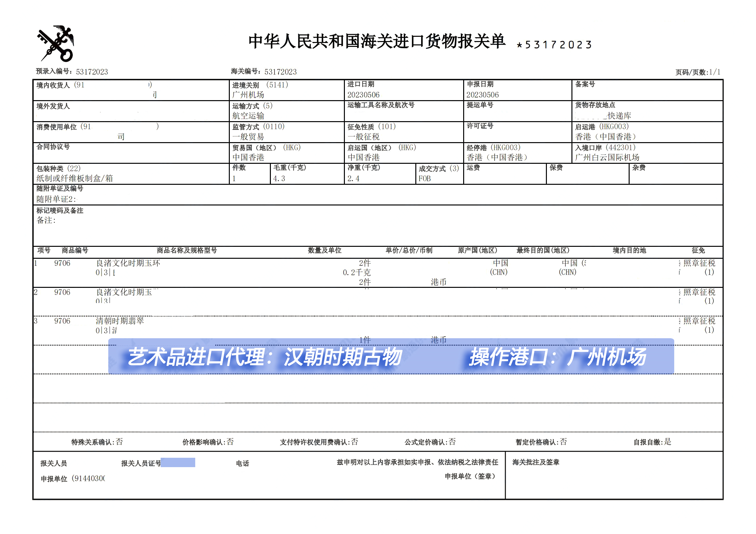Click the 电话 label in the footer
The width and height of the screenshot is (756, 534).
(x=242, y=463)
